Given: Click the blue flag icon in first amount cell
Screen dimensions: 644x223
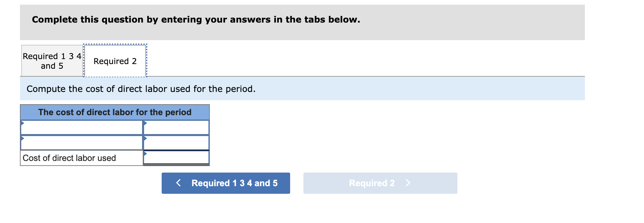Looking at the screenshot, I should coord(145,123).
